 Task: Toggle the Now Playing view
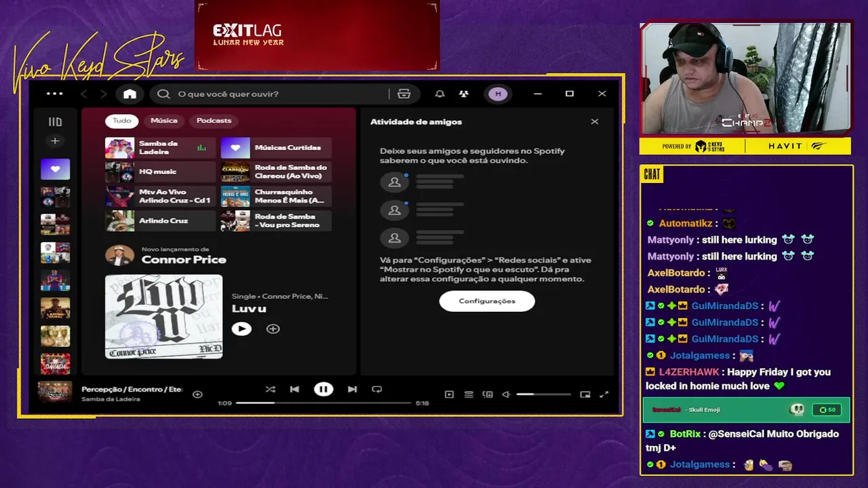point(449,394)
